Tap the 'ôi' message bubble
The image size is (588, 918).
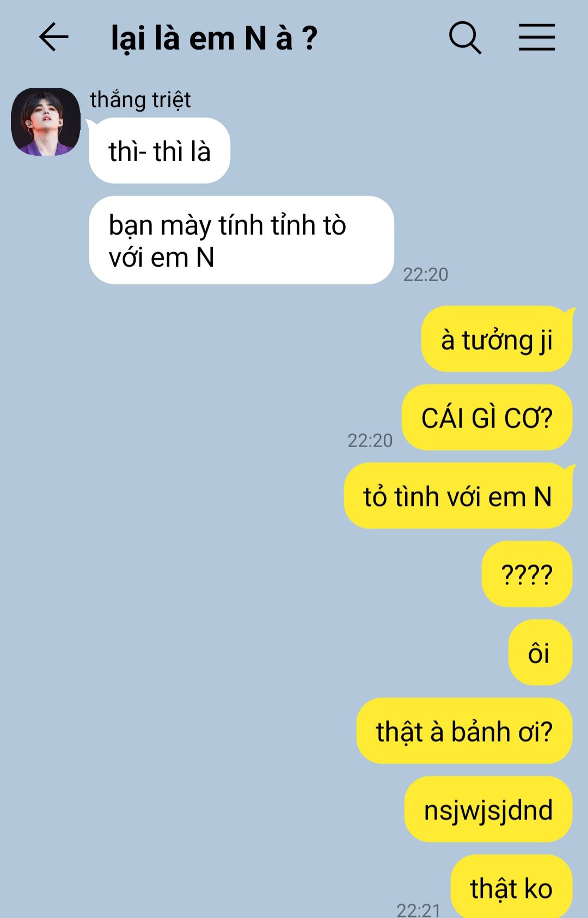point(540,653)
